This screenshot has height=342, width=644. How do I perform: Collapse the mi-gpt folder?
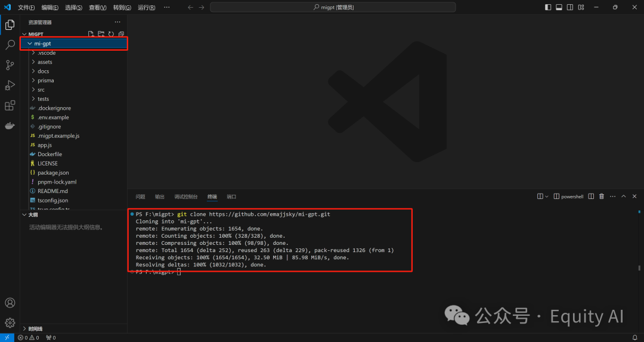click(30, 43)
